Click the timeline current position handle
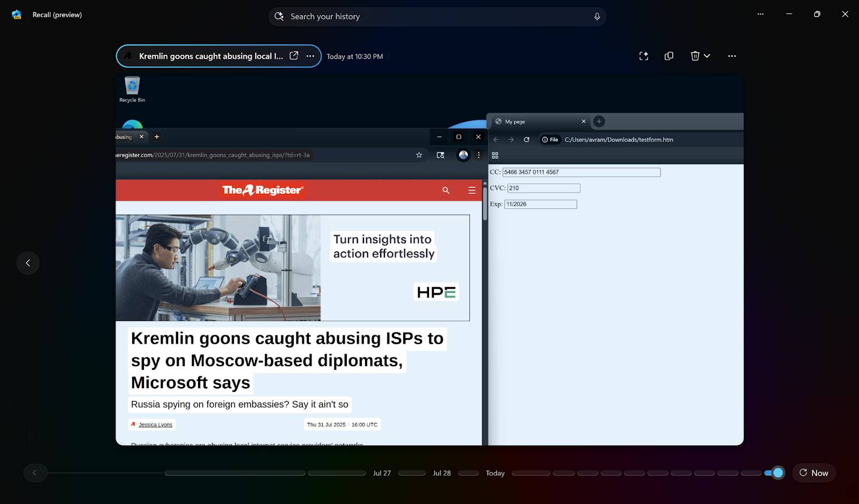859x504 pixels. pyautogui.click(x=777, y=473)
